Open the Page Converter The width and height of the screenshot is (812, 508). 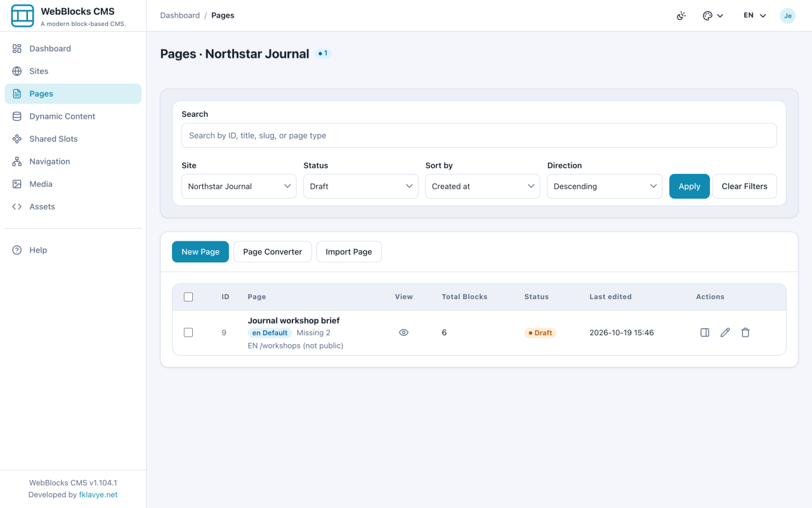click(273, 251)
